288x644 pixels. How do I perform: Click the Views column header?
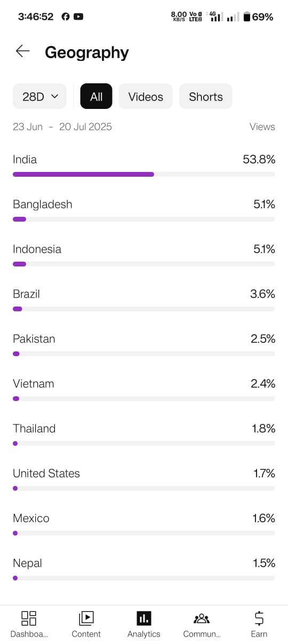(262, 127)
